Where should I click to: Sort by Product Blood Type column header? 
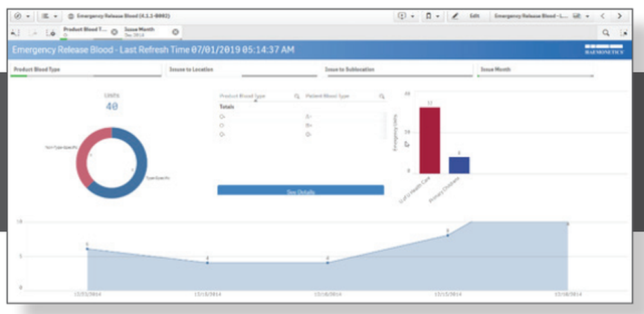click(x=242, y=96)
